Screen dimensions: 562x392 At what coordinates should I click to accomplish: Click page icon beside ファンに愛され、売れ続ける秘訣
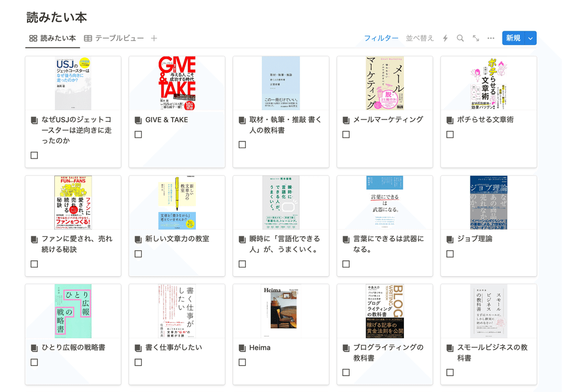[35, 239]
